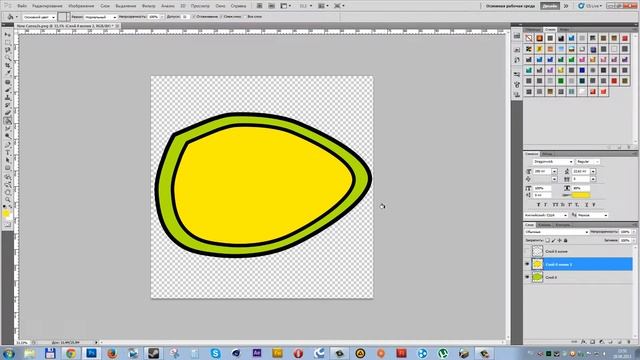Open the Редактирование menu

(x=47, y=6)
